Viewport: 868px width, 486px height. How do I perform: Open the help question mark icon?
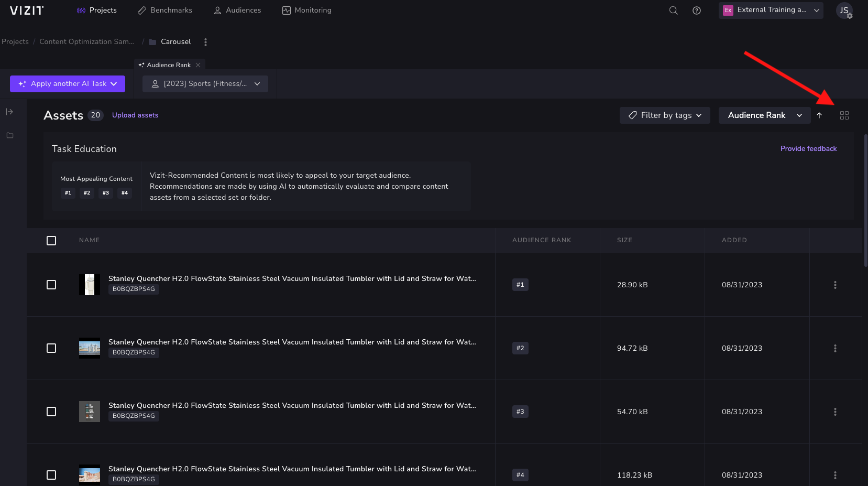point(697,10)
